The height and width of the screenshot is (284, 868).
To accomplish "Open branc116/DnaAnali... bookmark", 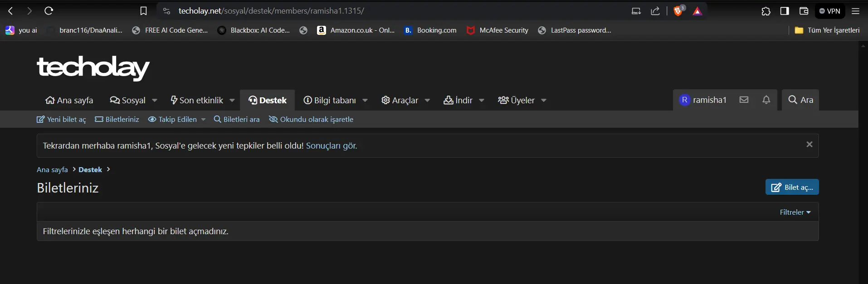I will point(85,30).
